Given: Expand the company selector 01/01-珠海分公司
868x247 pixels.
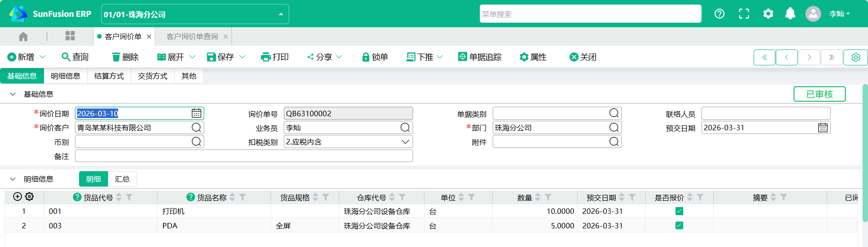Looking at the screenshot, I should tap(281, 14).
